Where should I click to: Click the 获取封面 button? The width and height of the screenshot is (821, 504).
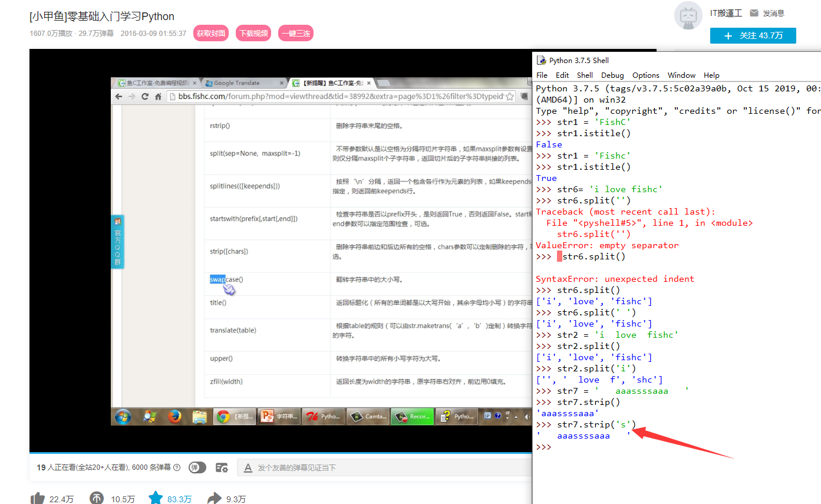[x=211, y=34]
